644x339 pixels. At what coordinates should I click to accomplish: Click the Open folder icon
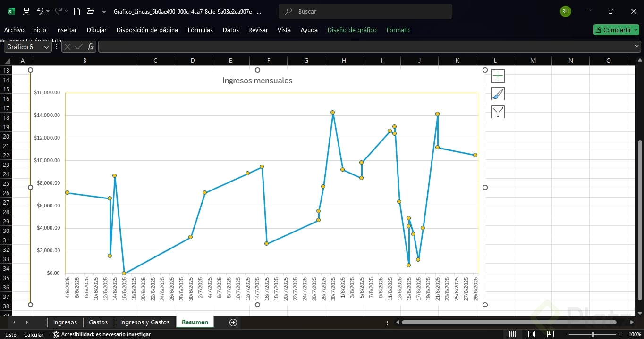click(x=91, y=11)
